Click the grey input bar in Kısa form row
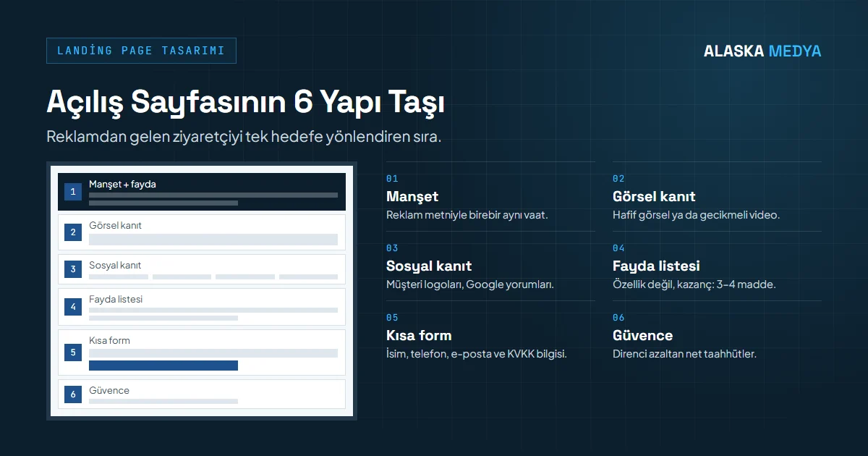Image resolution: width=868 pixels, height=456 pixels. click(213, 353)
